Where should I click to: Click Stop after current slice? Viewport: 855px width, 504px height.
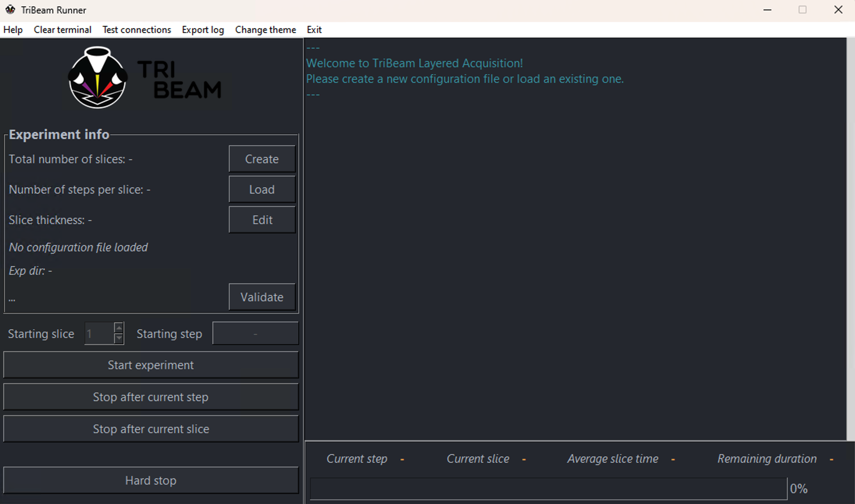point(151,429)
